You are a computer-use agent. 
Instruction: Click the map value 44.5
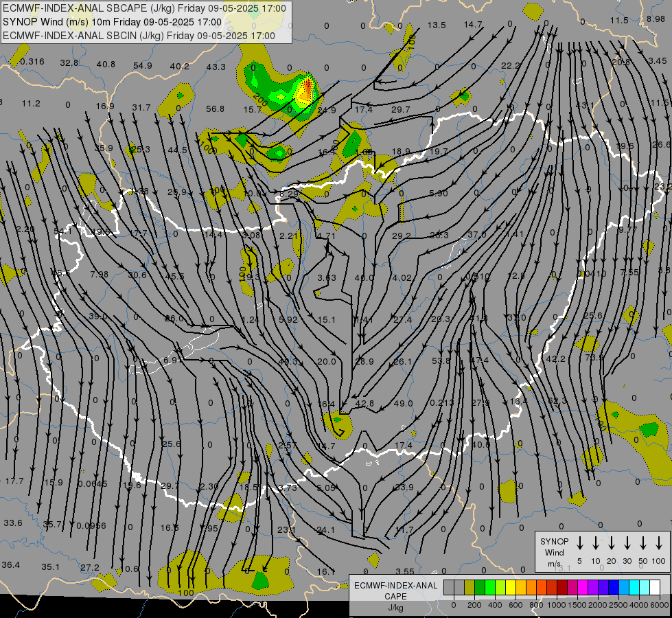tap(177, 150)
